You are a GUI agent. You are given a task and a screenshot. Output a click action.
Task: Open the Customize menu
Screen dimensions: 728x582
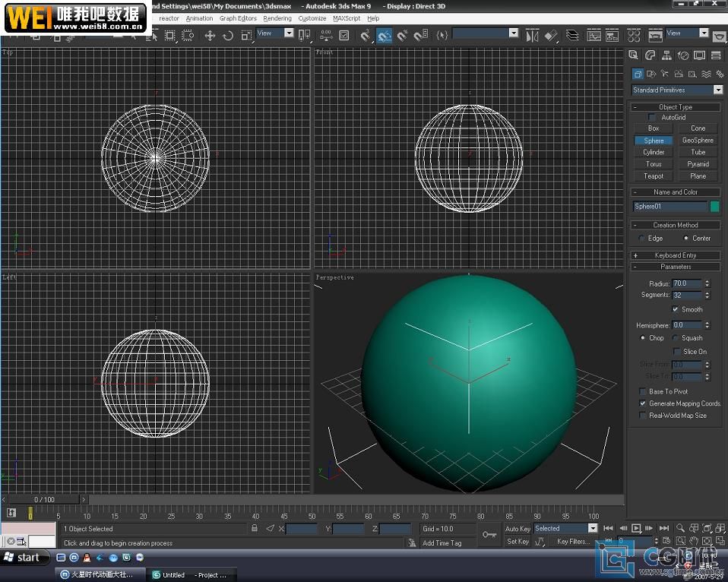click(x=312, y=18)
